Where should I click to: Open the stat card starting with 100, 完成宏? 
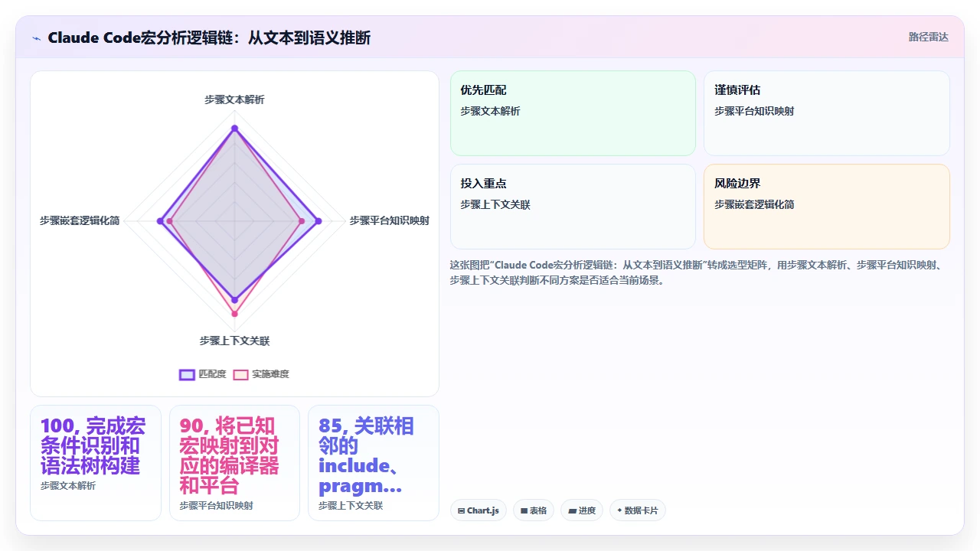pos(96,463)
